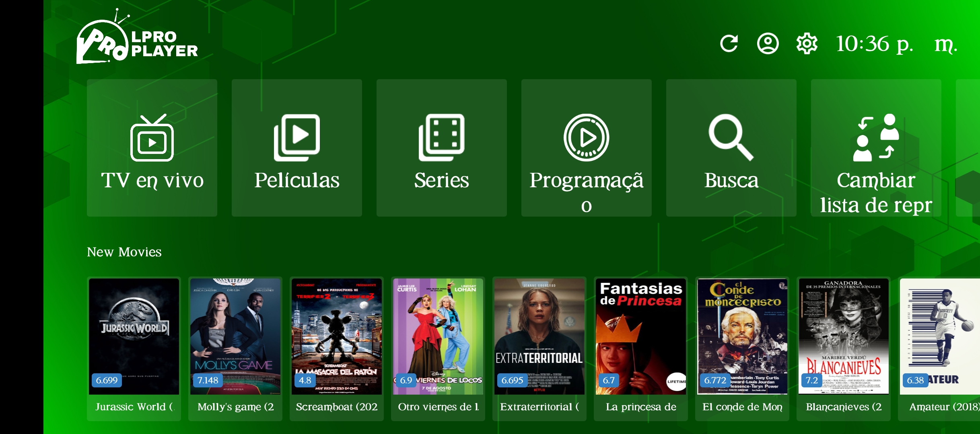Select the Series tile
The image size is (980, 434).
coord(442,148)
